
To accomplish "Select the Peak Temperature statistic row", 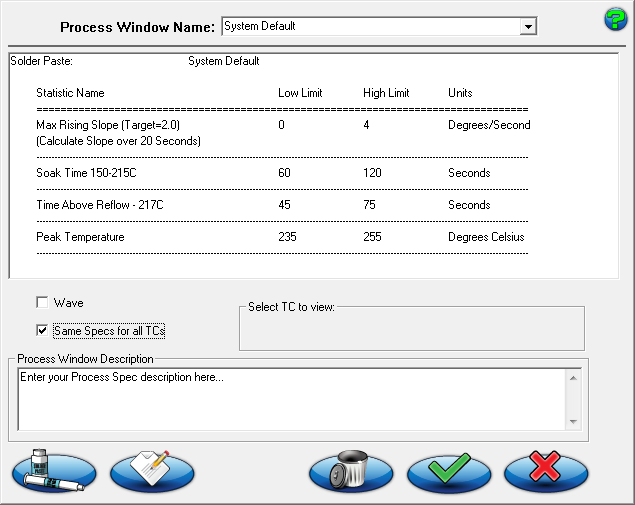I will point(80,237).
